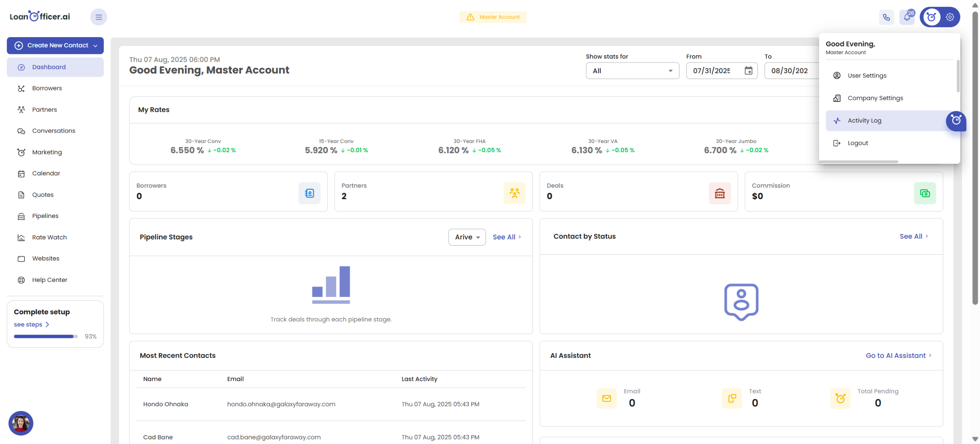
Task: Select Activity Log from the user menu
Action: point(864,121)
